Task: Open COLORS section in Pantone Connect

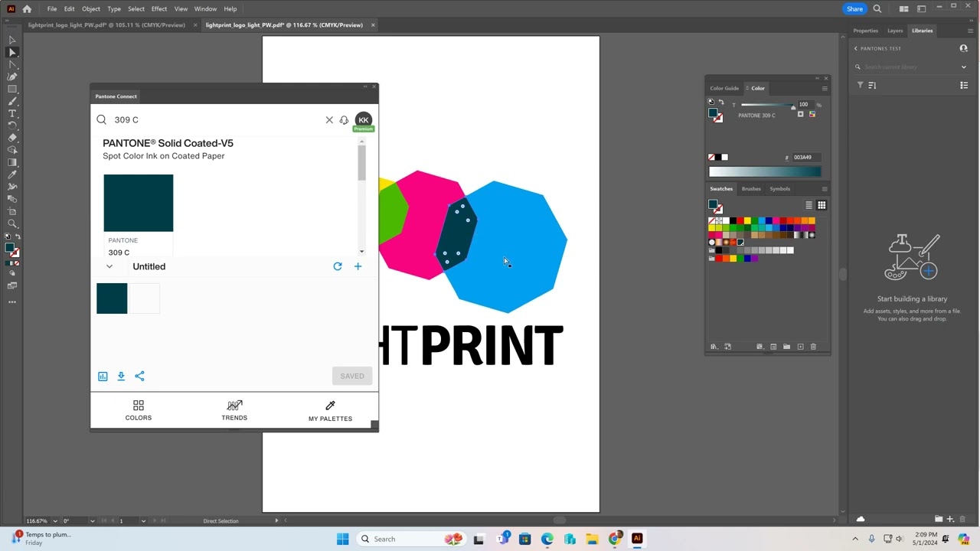Action: click(x=139, y=410)
